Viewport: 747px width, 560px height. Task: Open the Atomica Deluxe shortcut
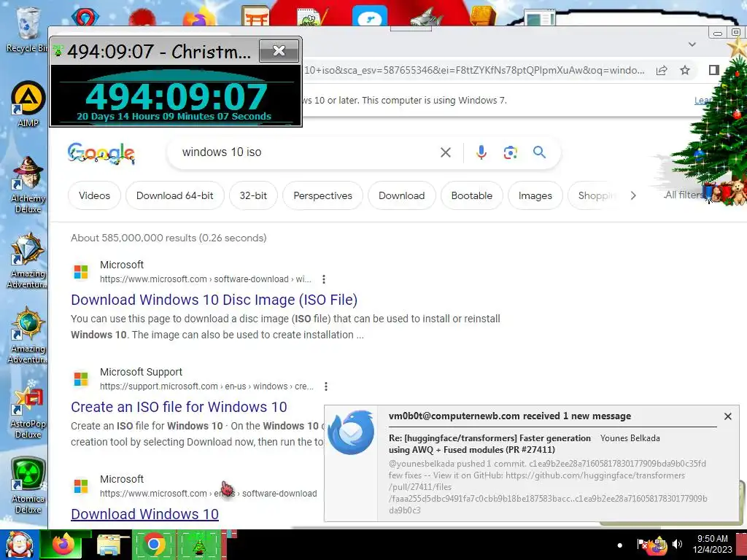28,486
